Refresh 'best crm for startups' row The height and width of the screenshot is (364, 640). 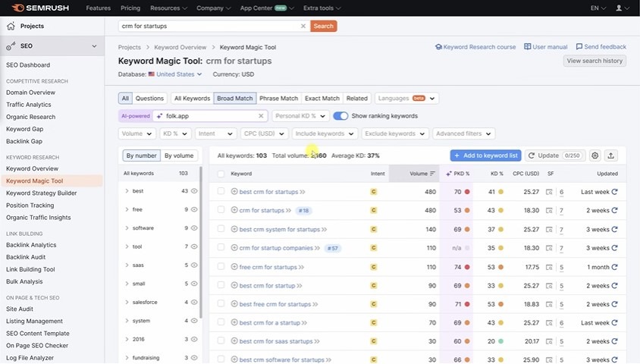click(x=614, y=192)
